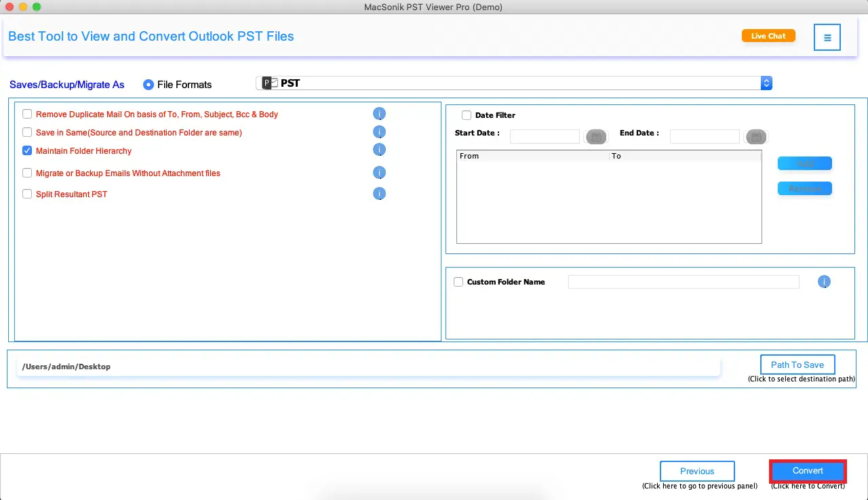Click info icon for Split Resultant PST

pos(380,194)
